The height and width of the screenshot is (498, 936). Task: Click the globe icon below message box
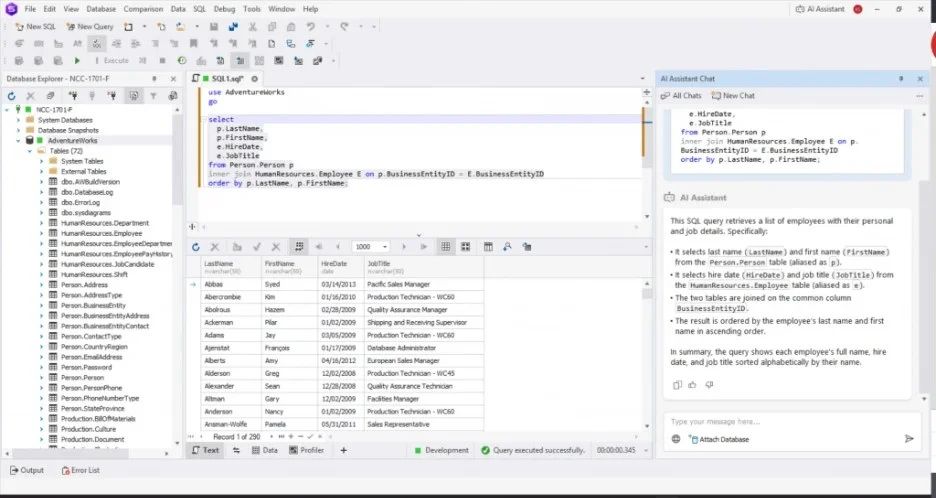[x=676, y=439]
